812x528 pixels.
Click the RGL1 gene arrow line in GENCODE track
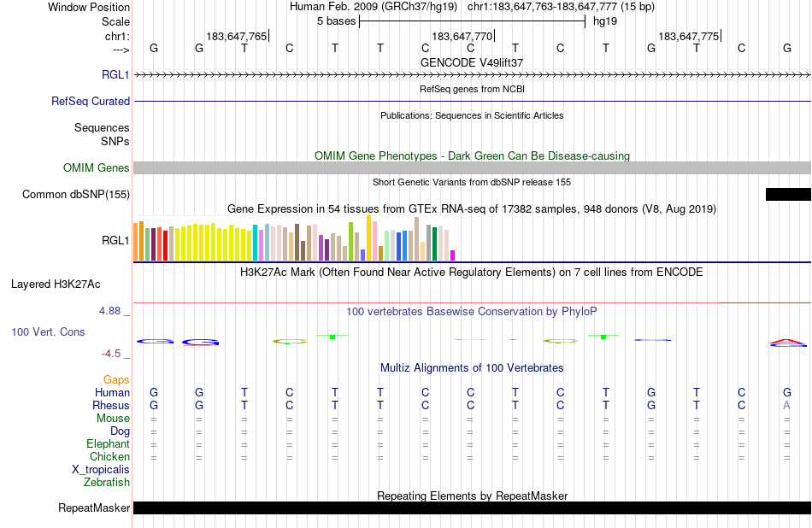(473, 75)
